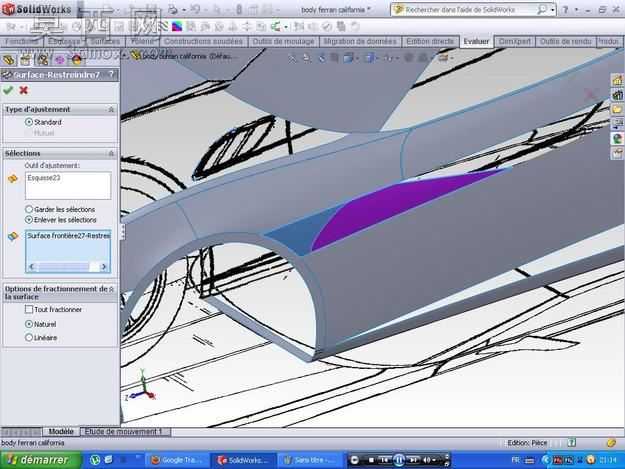Open the Sans titre taskbar button

tap(309, 460)
